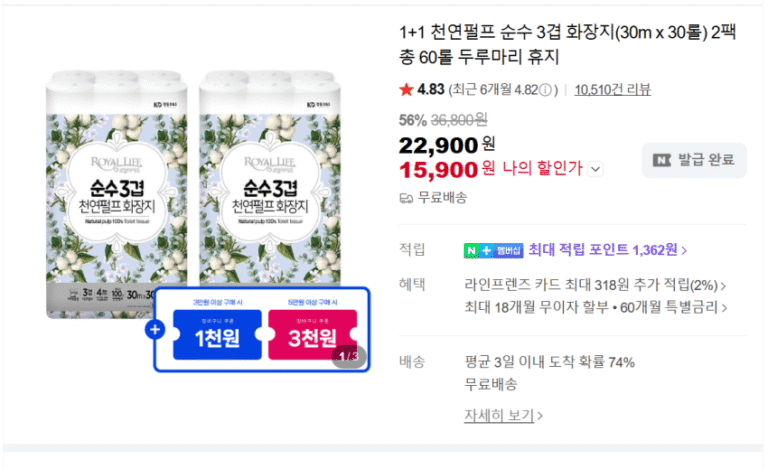Click the blue plus coupon icon

coord(155,329)
